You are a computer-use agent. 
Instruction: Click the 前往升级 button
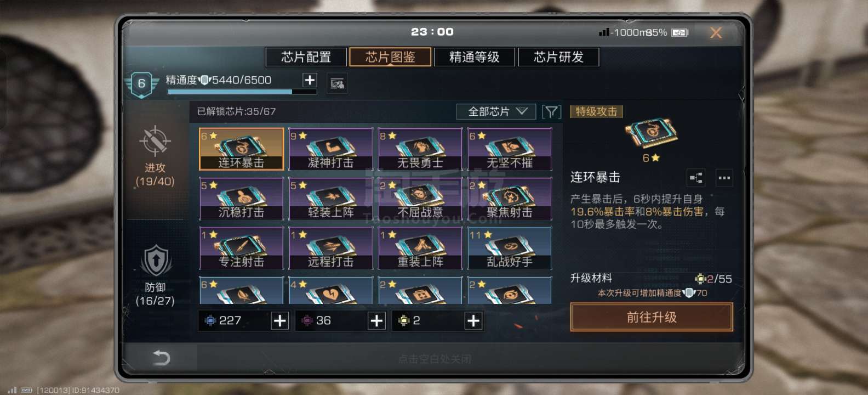click(652, 318)
